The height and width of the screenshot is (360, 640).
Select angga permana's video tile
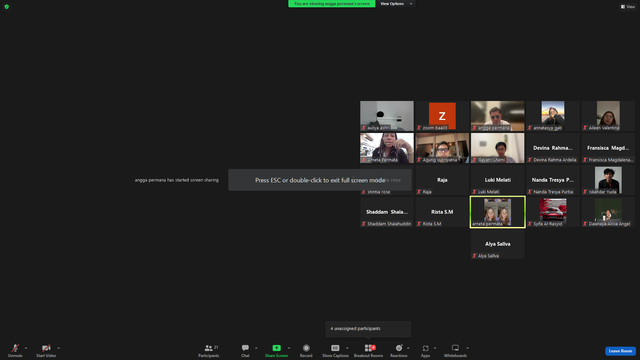click(498, 116)
